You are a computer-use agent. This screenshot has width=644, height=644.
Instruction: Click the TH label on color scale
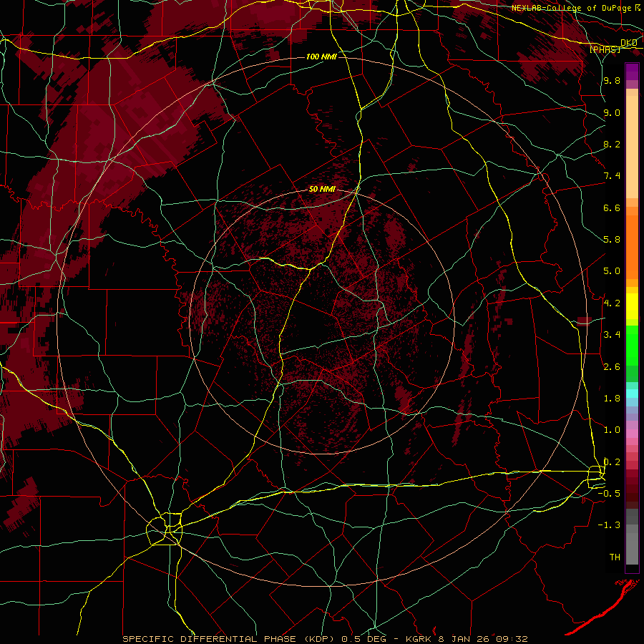pos(615,557)
